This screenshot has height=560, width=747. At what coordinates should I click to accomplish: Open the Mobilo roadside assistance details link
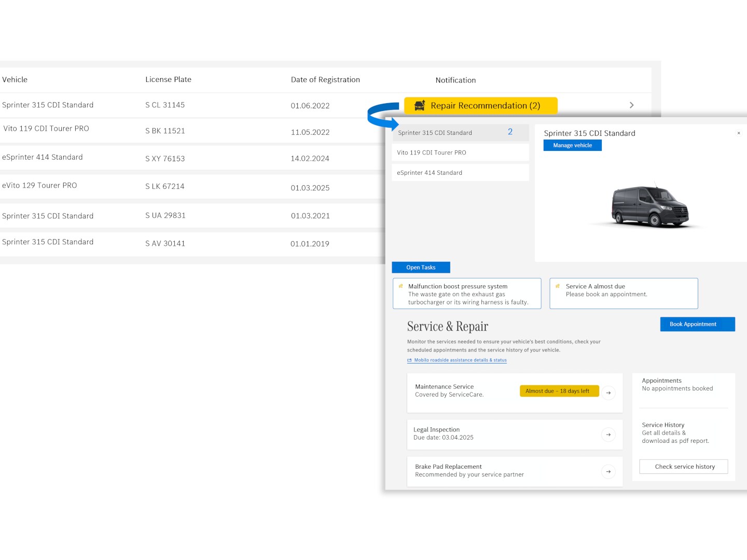(x=460, y=360)
